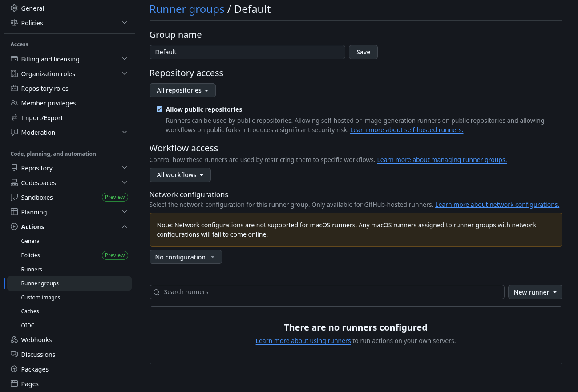Click the Planning table icon

[x=14, y=212]
